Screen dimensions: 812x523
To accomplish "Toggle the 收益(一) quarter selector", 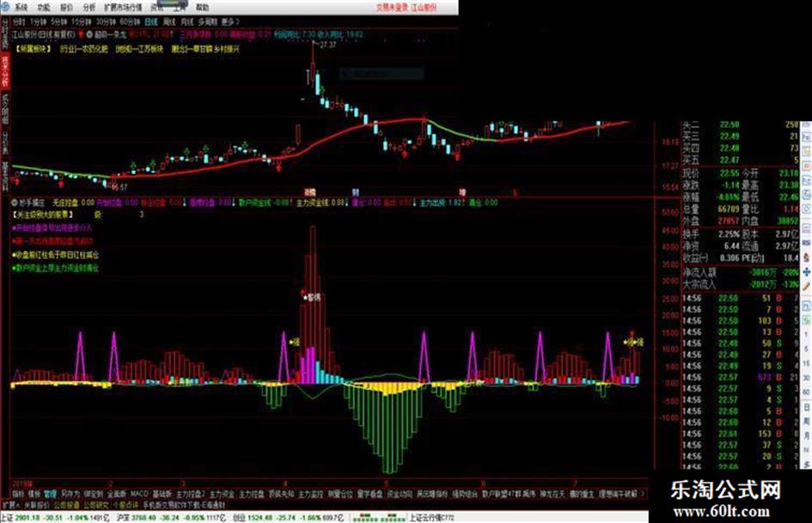I will (x=696, y=258).
